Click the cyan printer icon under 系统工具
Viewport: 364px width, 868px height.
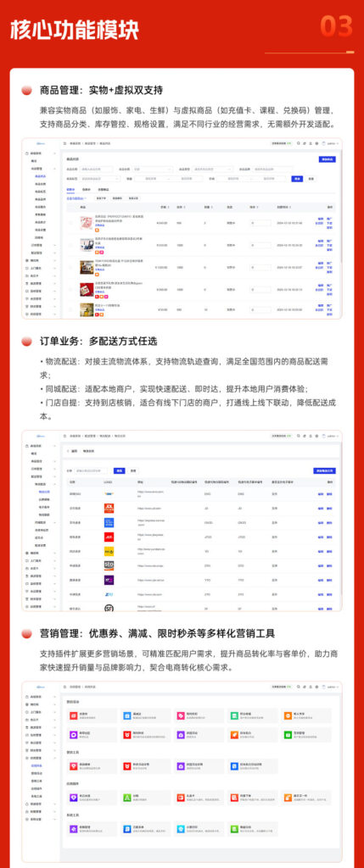[x=180, y=829]
